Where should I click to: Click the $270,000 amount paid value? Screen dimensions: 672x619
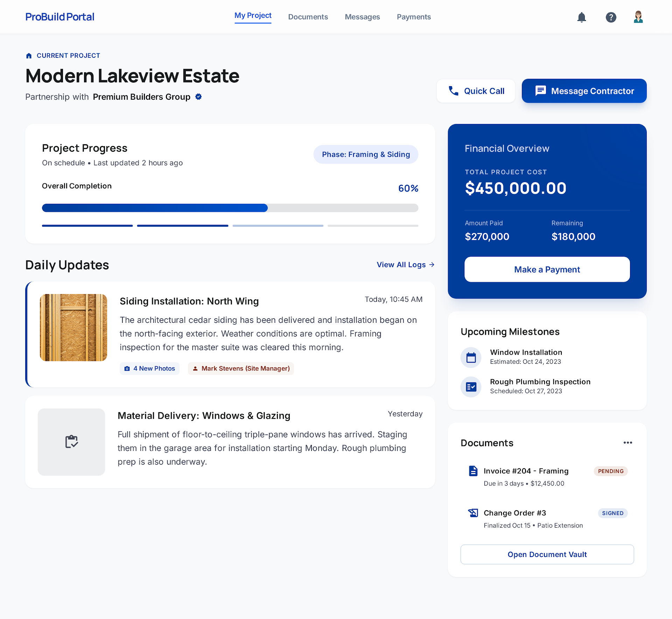[487, 237]
